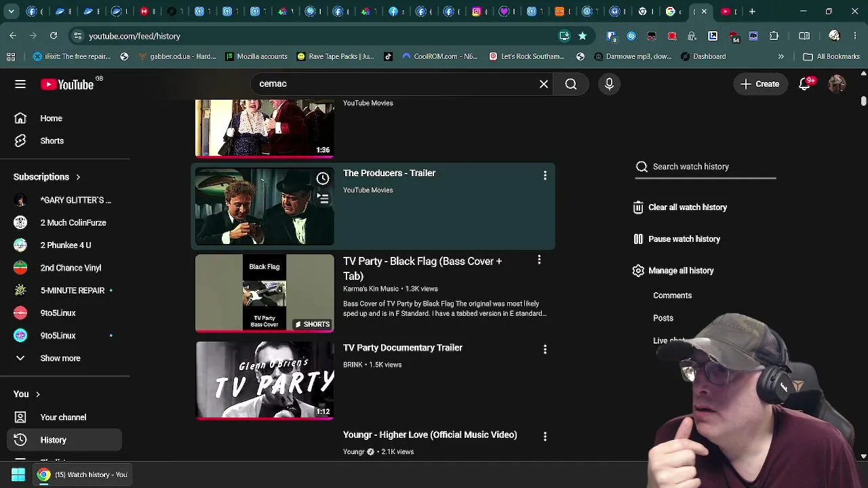Viewport: 868px width, 488px height.
Task: Reload the page
Action: click(x=54, y=36)
